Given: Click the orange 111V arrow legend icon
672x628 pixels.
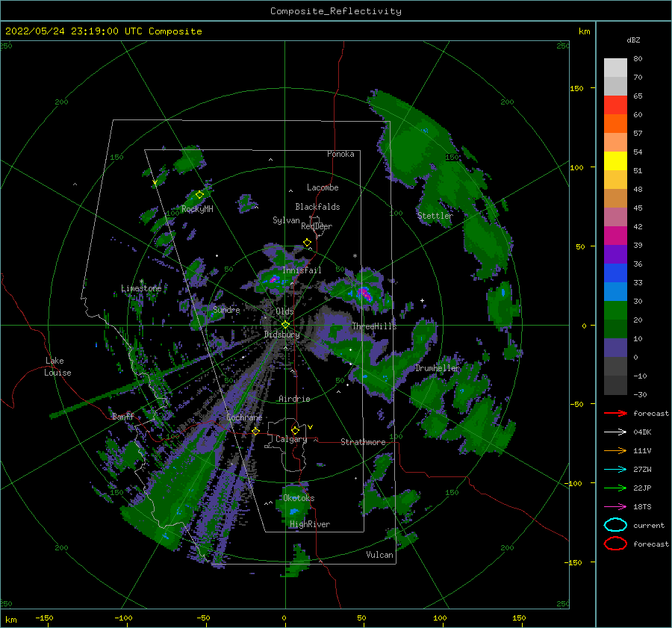Looking at the screenshot, I should point(615,450).
